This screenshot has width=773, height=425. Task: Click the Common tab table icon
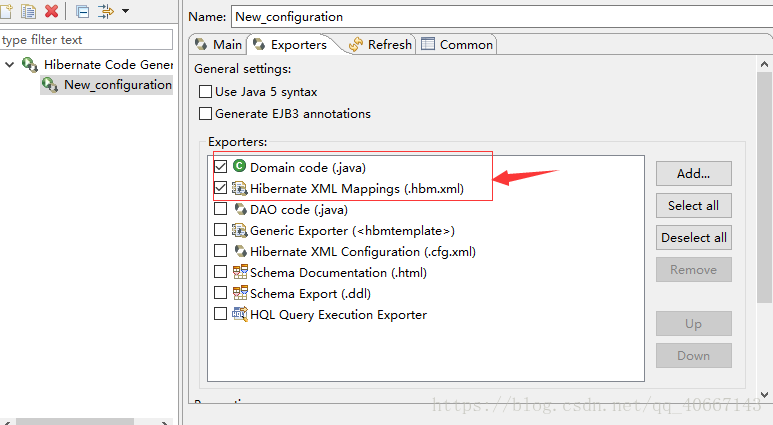click(x=427, y=44)
